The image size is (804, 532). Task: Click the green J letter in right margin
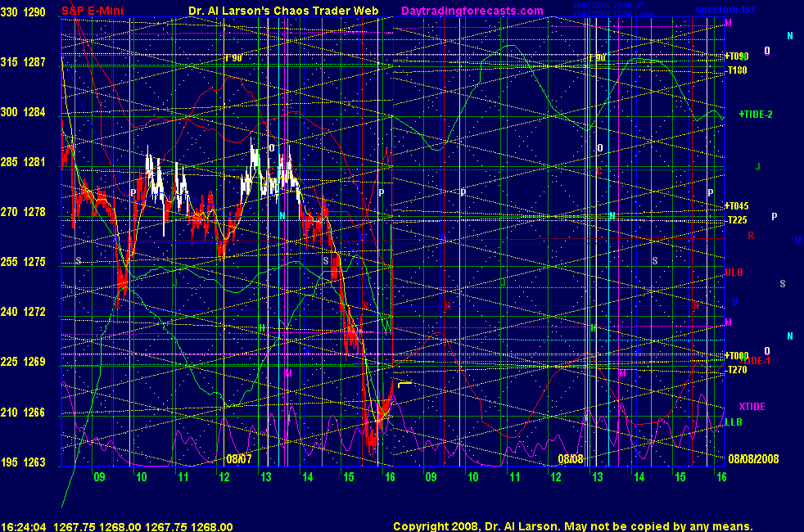(758, 167)
